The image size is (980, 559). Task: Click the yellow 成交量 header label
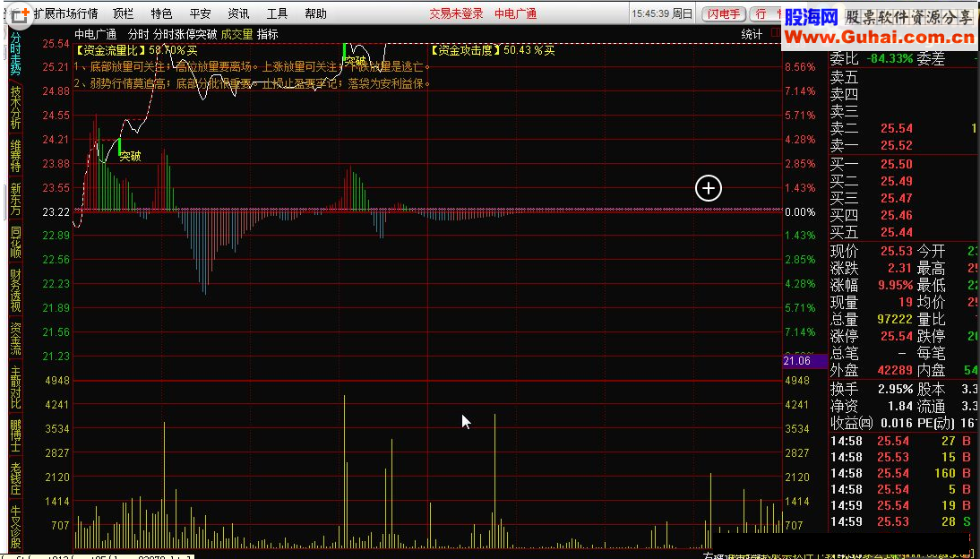236,34
